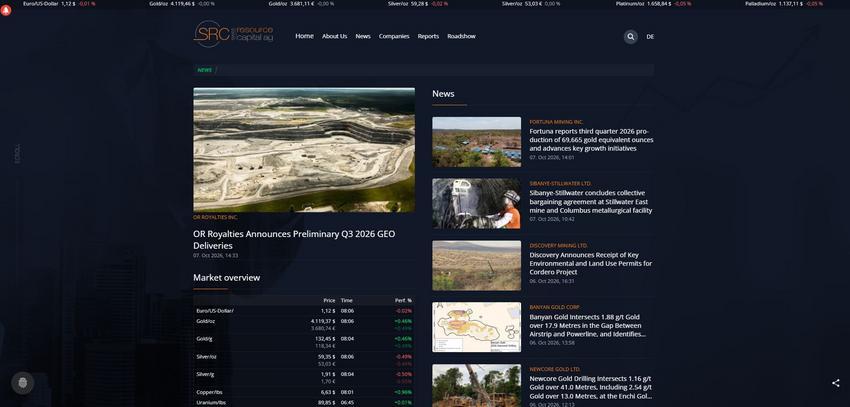
Task: Click the share icon at bottom right
Action: pyautogui.click(x=835, y=383)
